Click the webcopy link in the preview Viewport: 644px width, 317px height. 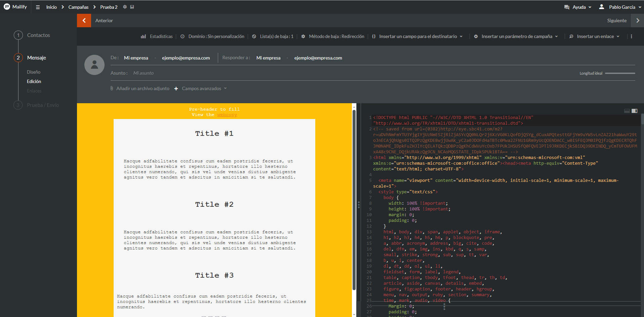pos(227,115)
